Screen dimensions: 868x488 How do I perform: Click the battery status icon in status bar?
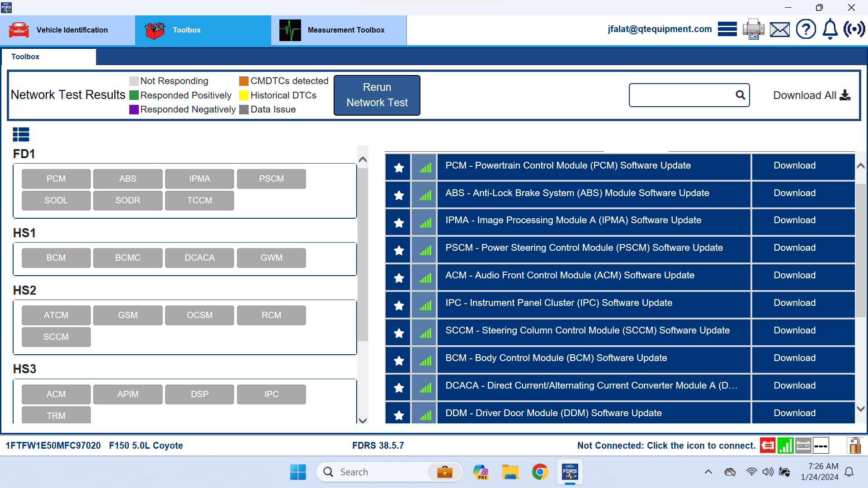point(803,445)
